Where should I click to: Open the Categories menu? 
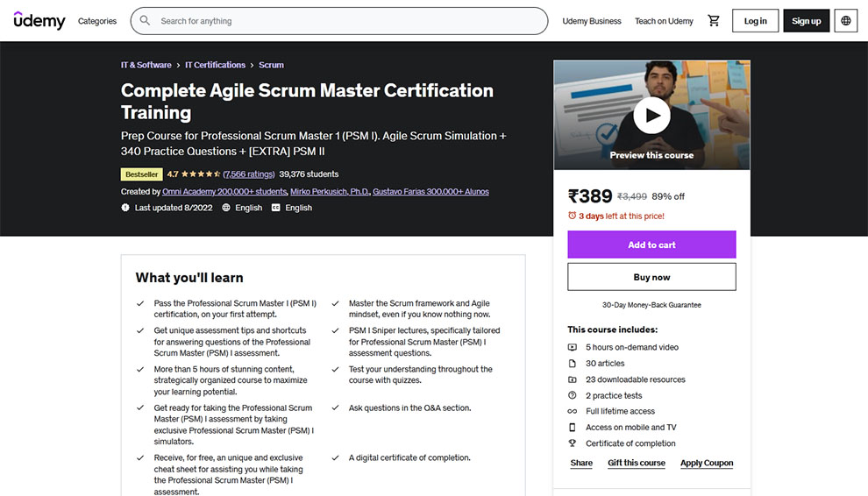click(x=97, y=21)
